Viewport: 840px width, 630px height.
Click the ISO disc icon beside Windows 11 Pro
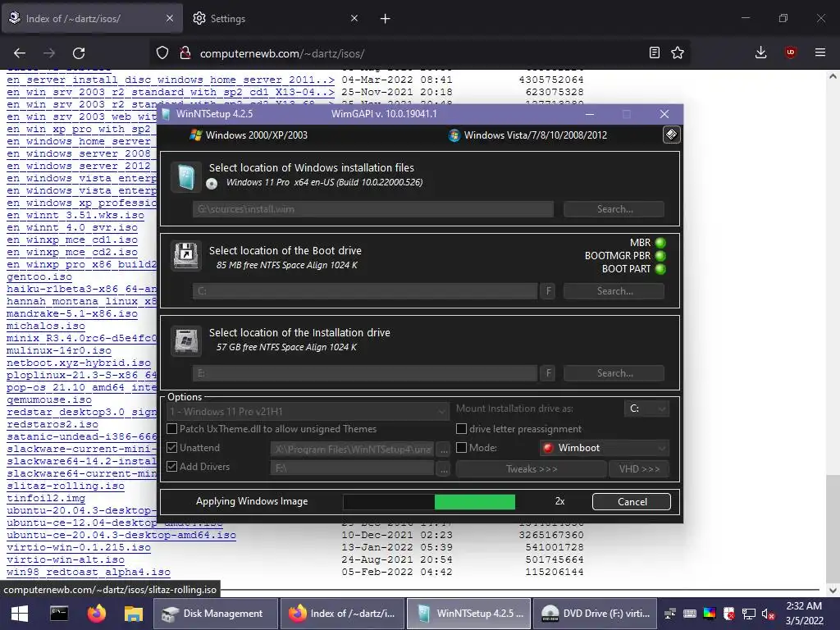pos(212,184)
